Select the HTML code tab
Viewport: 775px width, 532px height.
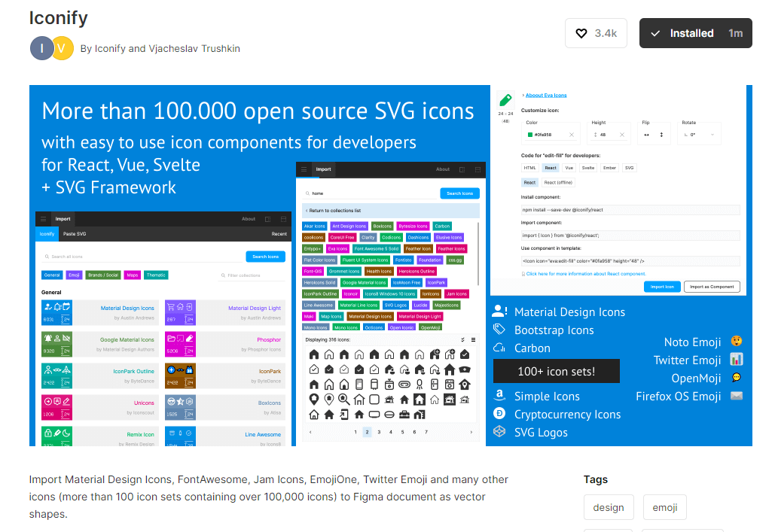pos(530,168)
